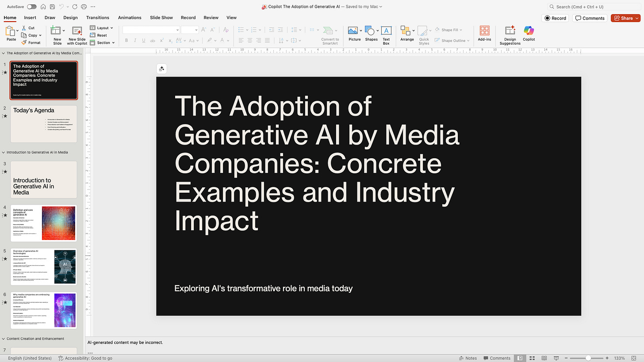Open Comments from the top right button
644x362 pixels.
pos(590,18)
